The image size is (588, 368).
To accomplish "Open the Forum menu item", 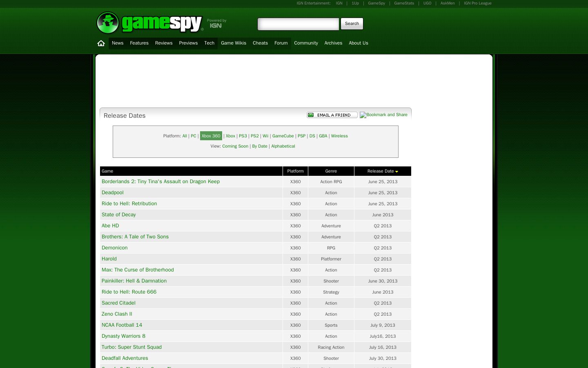I will point(281,43).
